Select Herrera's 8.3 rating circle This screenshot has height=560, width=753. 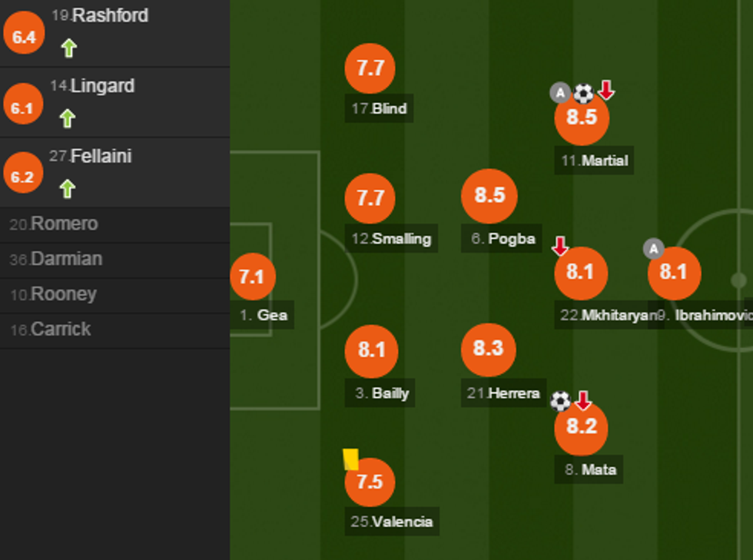coord(488,350)
